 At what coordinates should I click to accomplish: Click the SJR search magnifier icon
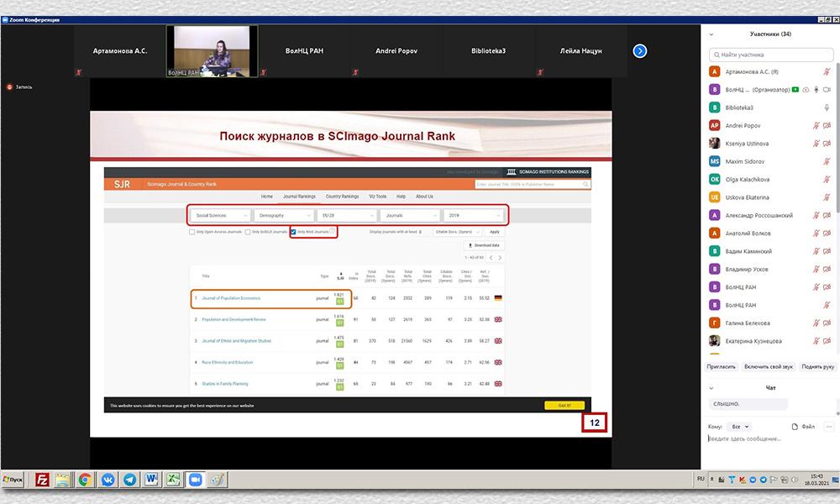(585, 184)
